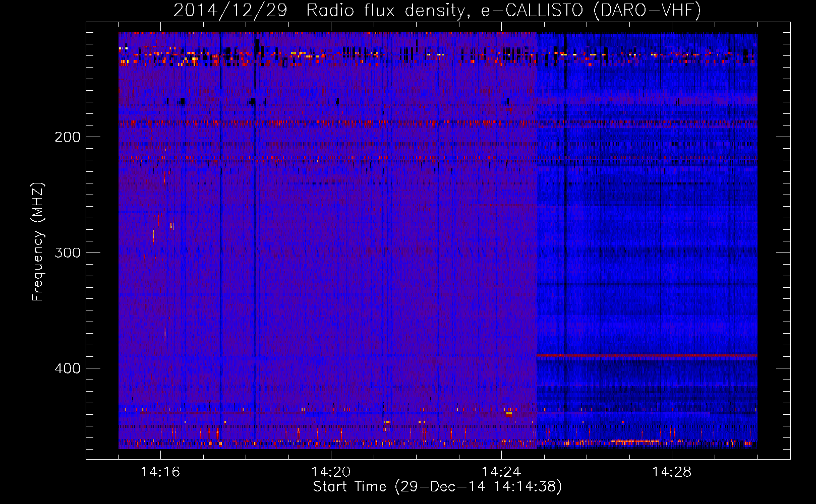
Task: Select the 14:24 time axis label
Action: tap(501, 472)
